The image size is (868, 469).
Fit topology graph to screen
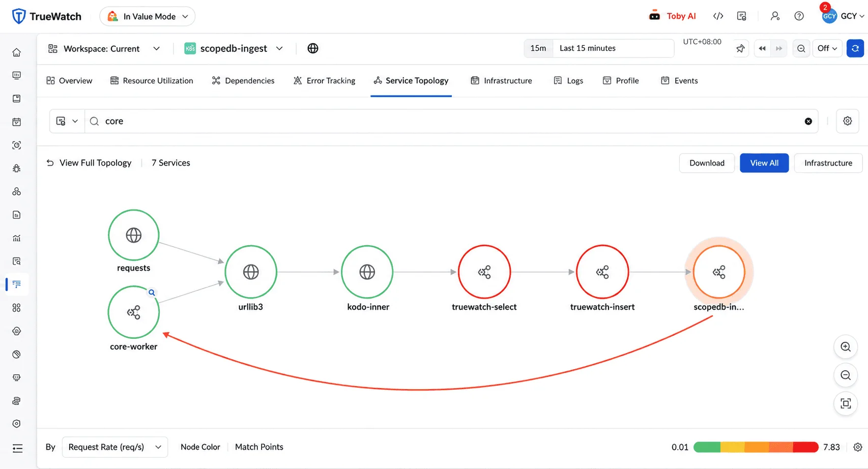[x=846, y=404]
